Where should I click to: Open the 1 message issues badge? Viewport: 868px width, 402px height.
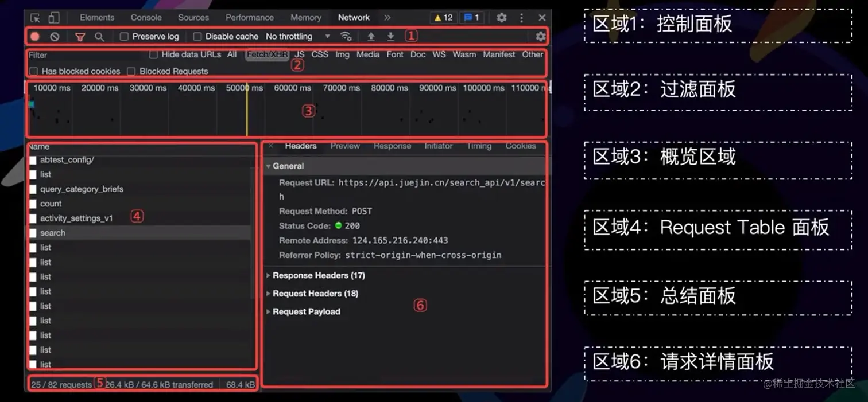472,18
